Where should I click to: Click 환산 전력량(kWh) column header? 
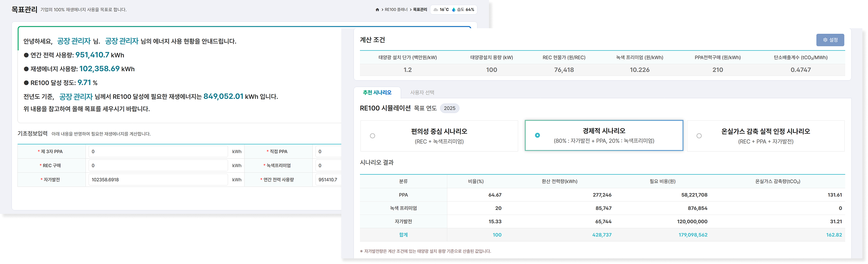click(559, 181)
